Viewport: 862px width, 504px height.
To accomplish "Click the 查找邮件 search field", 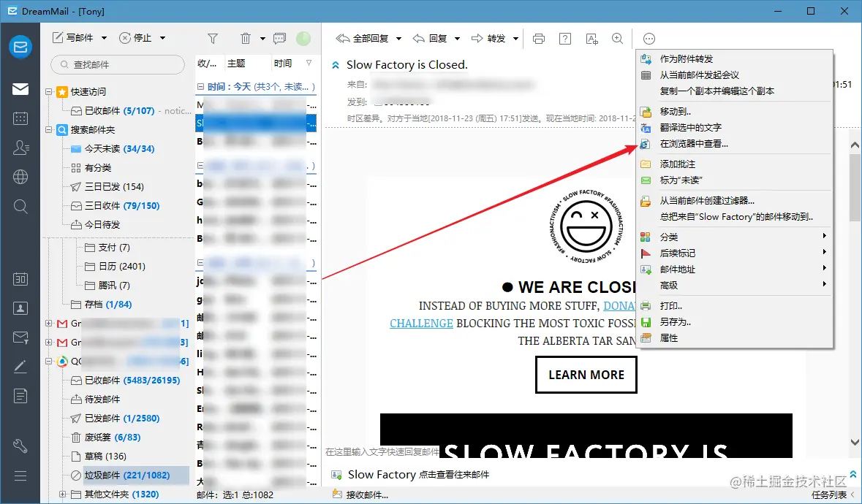I will 118,65.
